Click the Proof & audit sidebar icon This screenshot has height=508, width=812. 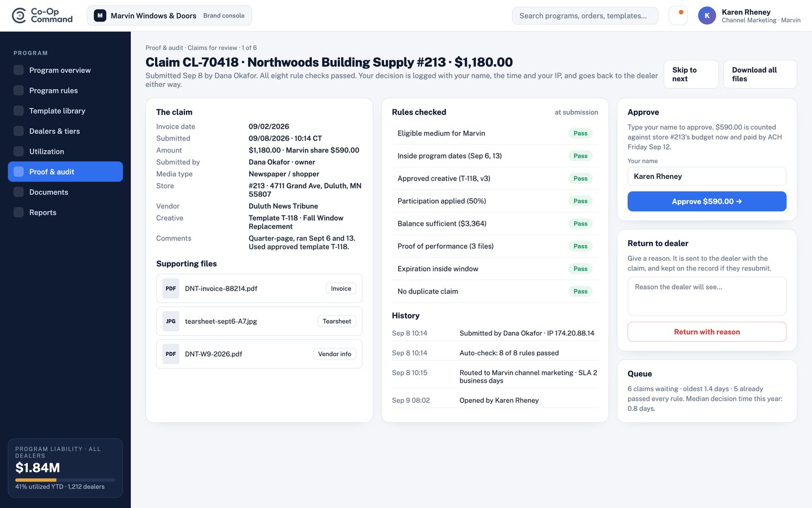tap(19, 172)
